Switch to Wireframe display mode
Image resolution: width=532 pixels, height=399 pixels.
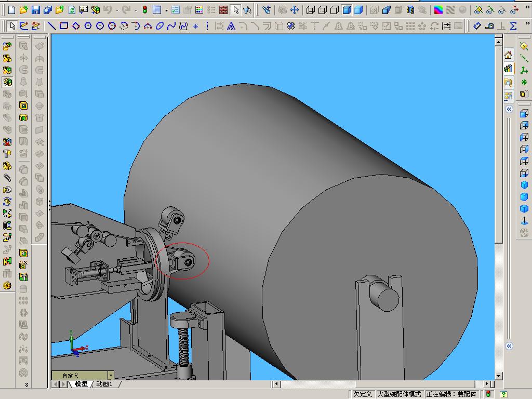[x=311, y=10]
